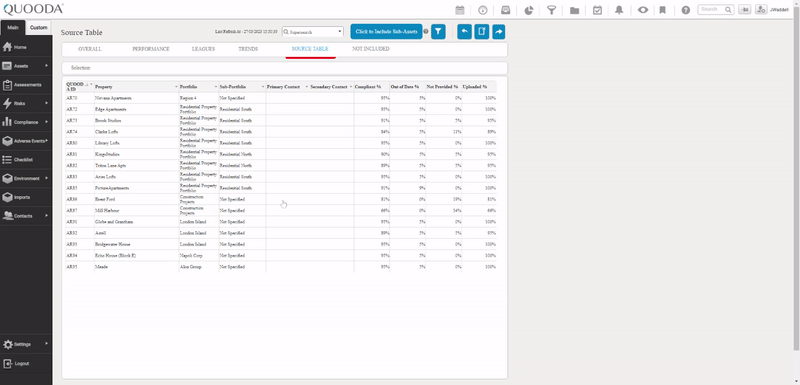Click the dashboard gauge icon

point(483,10)
